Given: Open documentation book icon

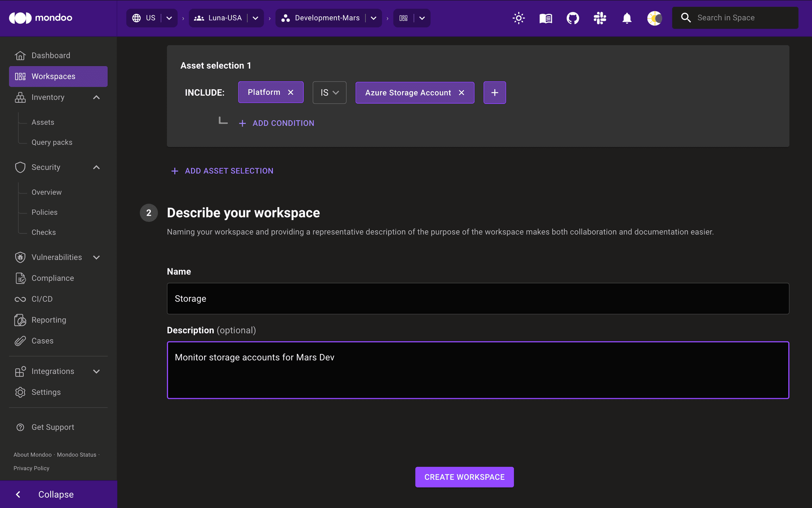Looking at the screenshot, I should (x=546, y=18).
